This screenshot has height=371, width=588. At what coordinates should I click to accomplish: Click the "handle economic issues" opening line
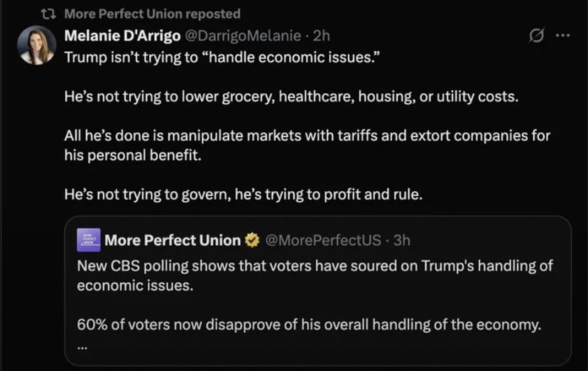223,57
